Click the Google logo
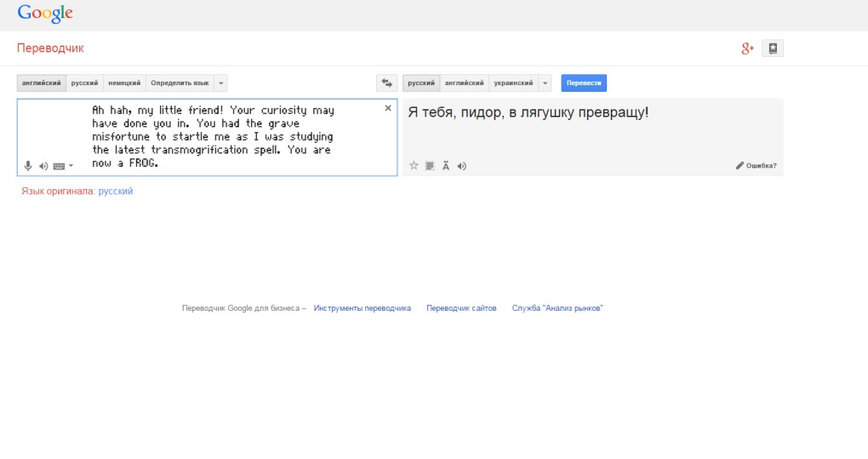The width and height of the screenshot is (868, 459). [45, 14]
